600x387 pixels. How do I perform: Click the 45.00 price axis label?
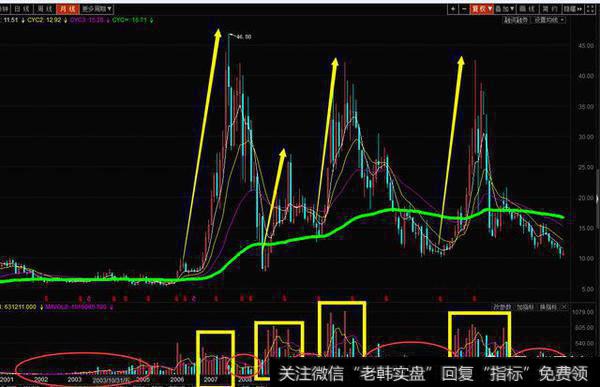pyautogui.click(x=586, y=46)
